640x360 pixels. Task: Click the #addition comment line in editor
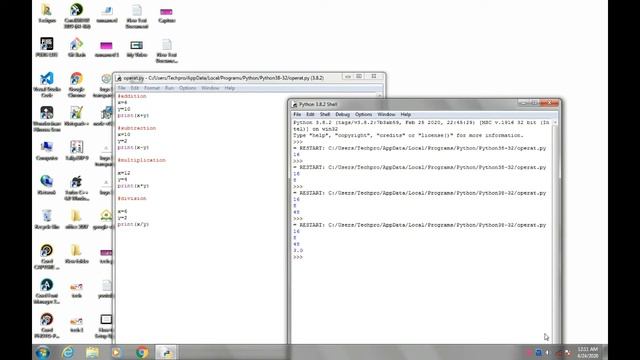pos(132,96)
